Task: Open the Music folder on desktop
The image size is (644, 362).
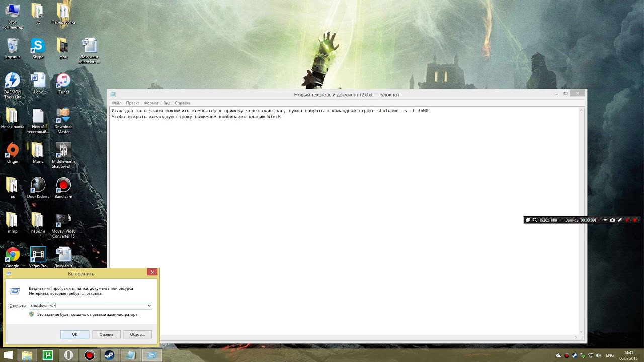Action: click(38, 153)
